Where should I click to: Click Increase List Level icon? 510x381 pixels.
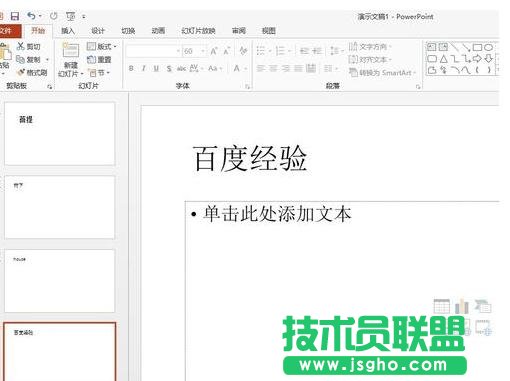(317, 51)
